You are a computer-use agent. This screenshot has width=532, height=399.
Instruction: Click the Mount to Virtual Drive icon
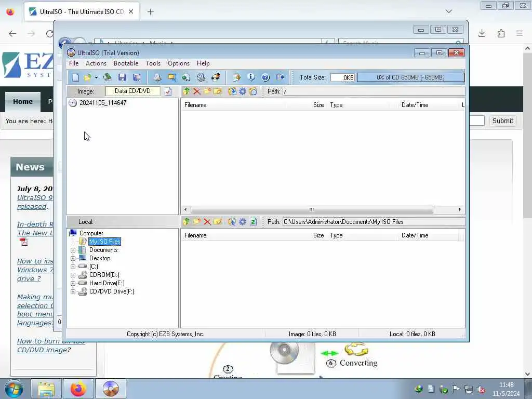click(x=201, y=77)
